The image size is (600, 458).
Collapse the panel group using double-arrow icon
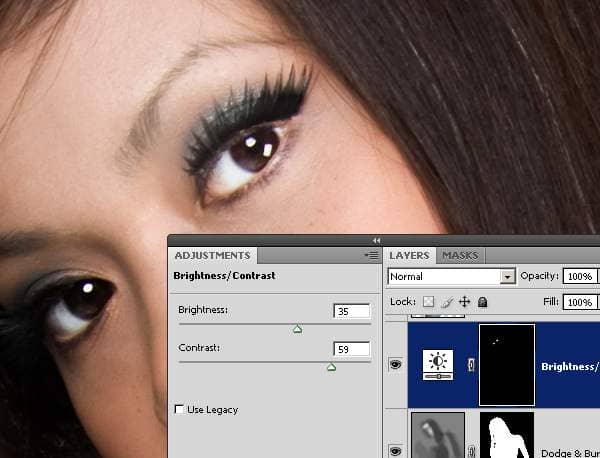(376, 240)
